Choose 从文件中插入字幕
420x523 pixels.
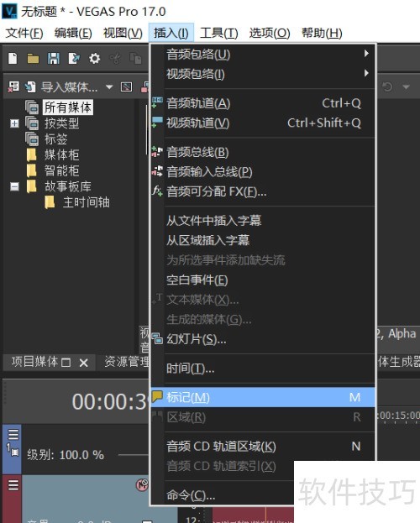pos(263,221)
